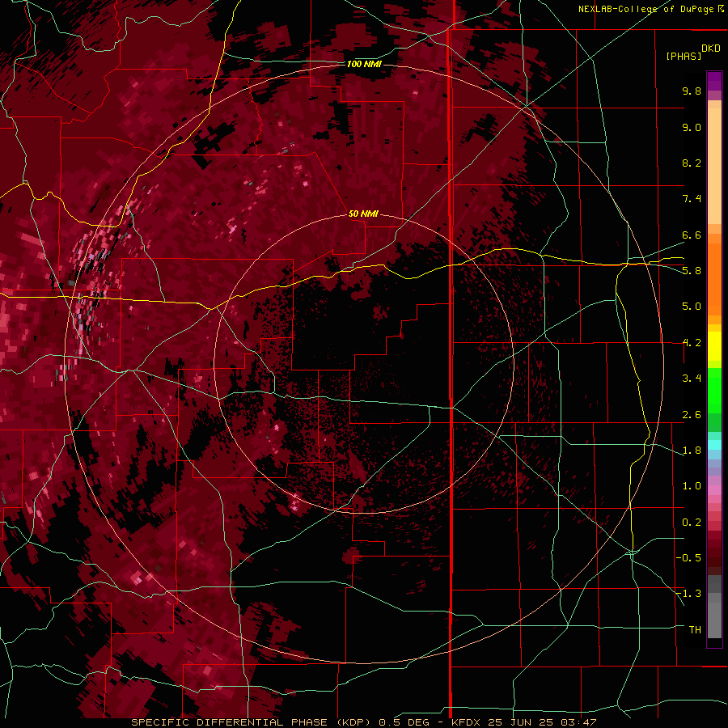Click the 100 NMI range ring label
Viewport: 728px width, 728px height.
pos(364,64)
